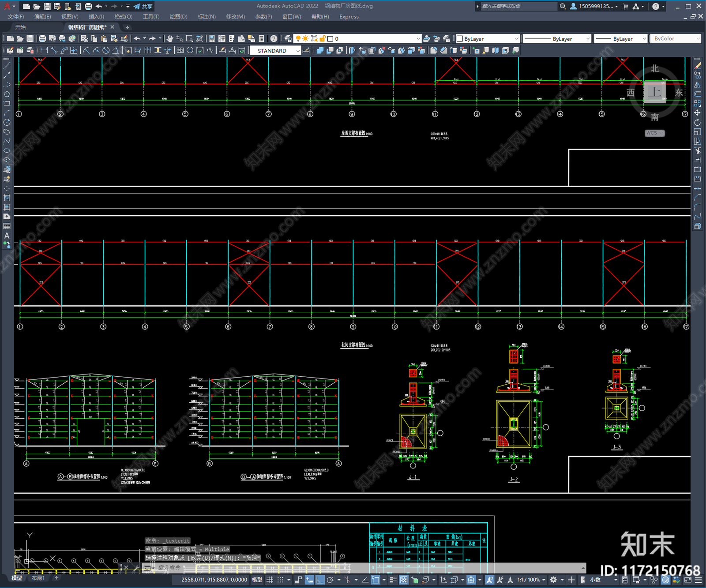The width and height of the screenshot is (706, 588).
Task: Open the ByColor plot style dropdown
Action: click(x=676, y=39)
